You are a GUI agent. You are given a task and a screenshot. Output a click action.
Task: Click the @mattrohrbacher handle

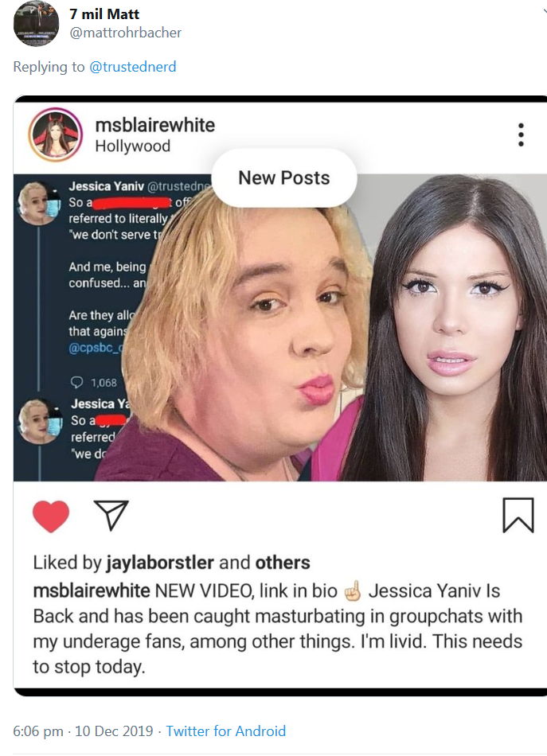(126, 33)
